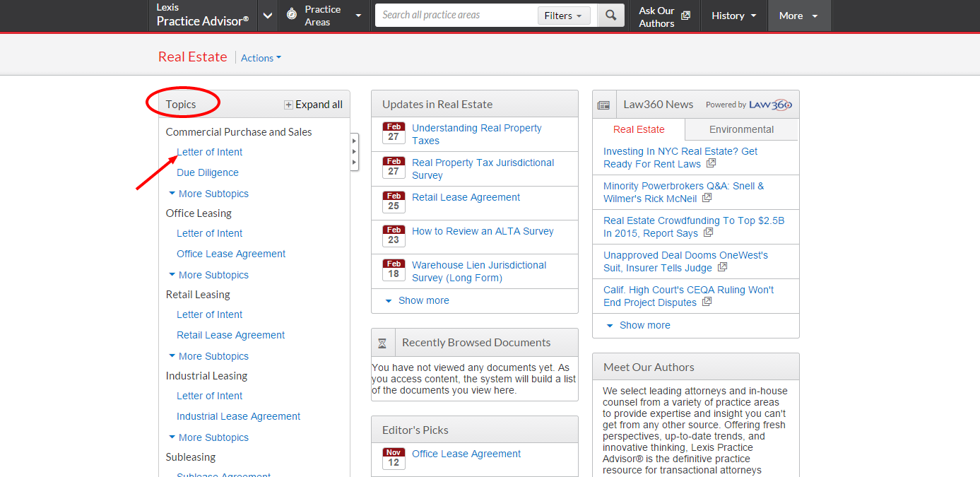Image resolution: width=980 pixels, height=477 pixels.
Task: Click the Office Leasing topic heading
Action: 199,213
